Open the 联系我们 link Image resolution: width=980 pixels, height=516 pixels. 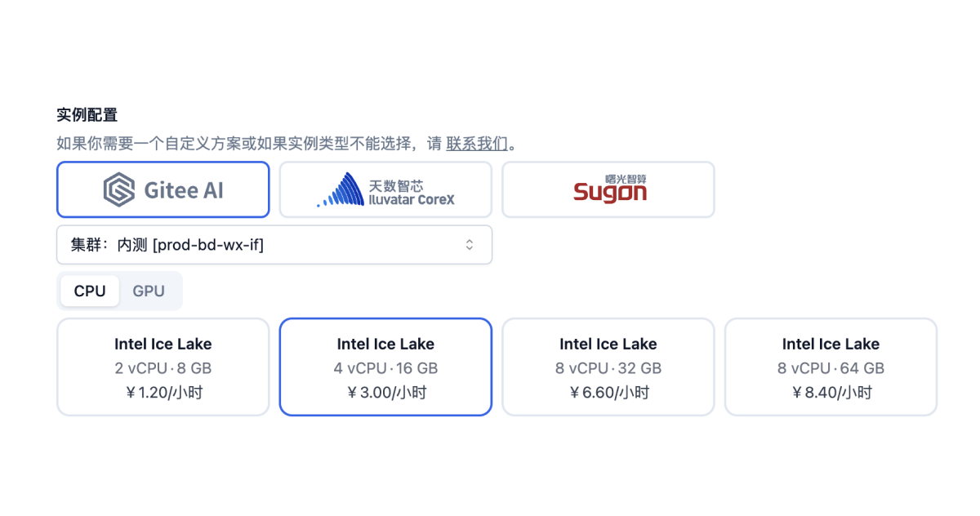pyautogui.click(x=477, y=145)
